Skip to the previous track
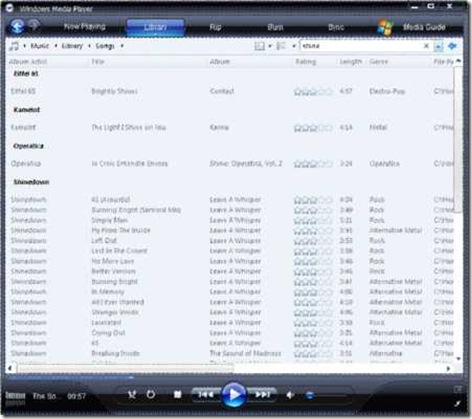Screen dimensions: 472x419 (x=206, y=395)
